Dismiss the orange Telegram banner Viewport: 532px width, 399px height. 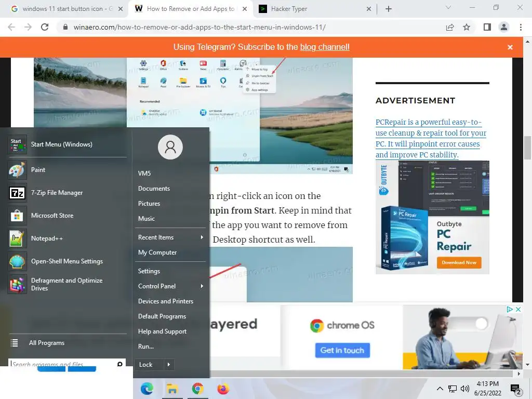coord(510,47)
